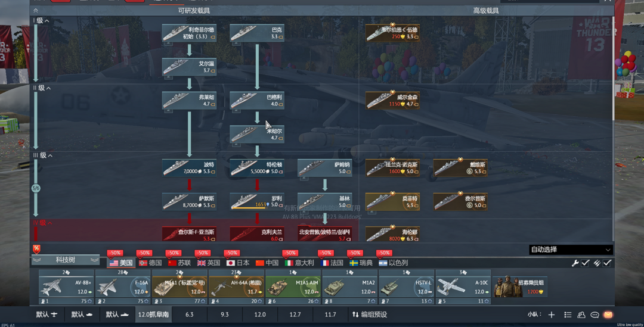Open the squad contacts icon

pyautogui.click(x=581, y=314)
